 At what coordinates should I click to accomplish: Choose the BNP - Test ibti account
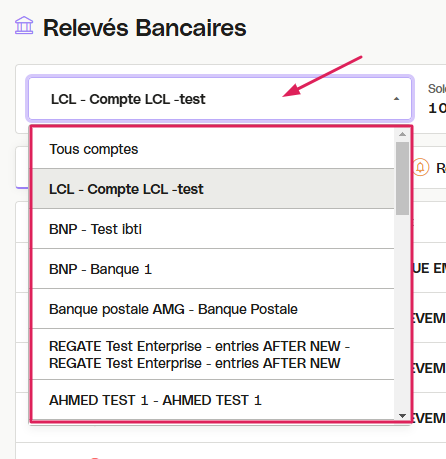pyautogui.click(x=213, y=229)
